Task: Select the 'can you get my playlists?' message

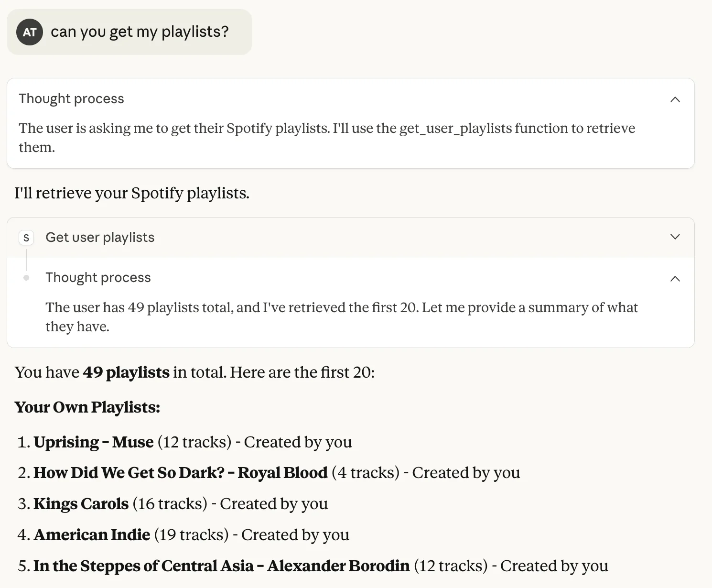Action: [140, 32]
